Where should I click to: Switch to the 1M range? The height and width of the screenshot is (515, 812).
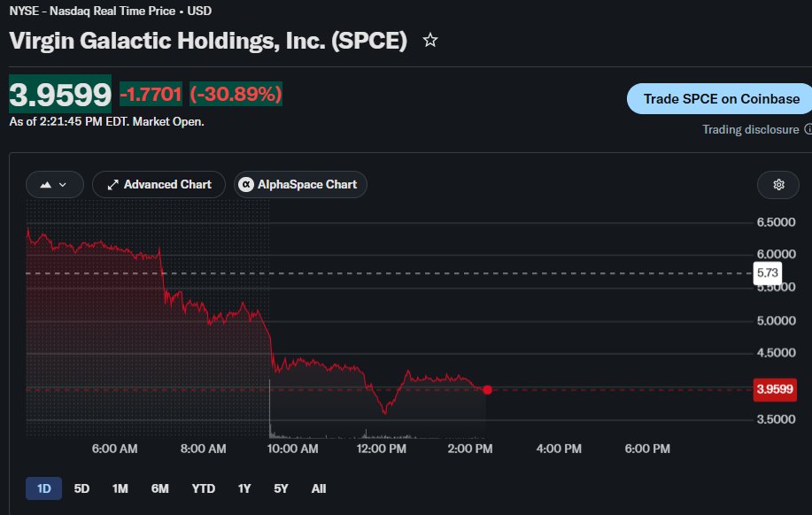(x=120, y=488)
